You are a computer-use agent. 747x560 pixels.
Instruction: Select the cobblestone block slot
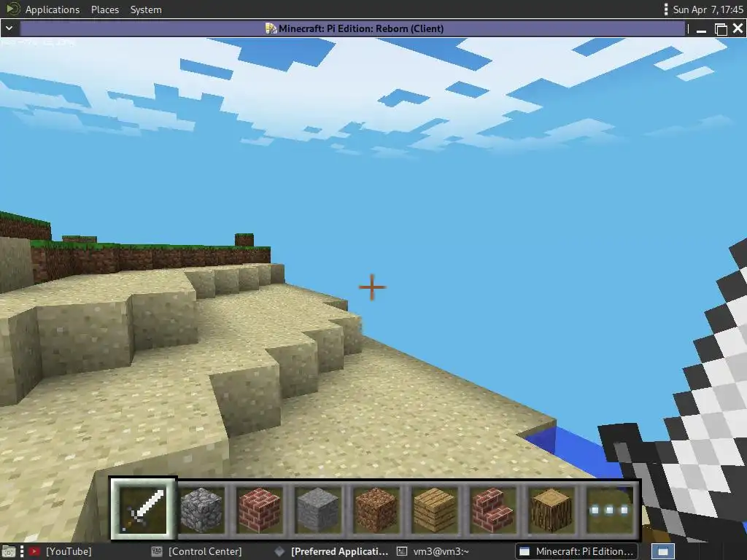202,510
